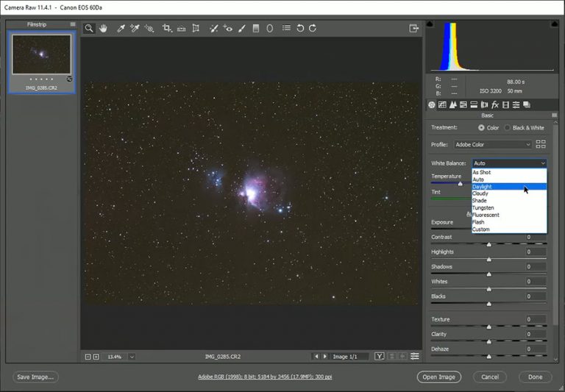Toggle before/after view with Y button
The width and height of the screenshot is (565, 392).
pos(379,357)
